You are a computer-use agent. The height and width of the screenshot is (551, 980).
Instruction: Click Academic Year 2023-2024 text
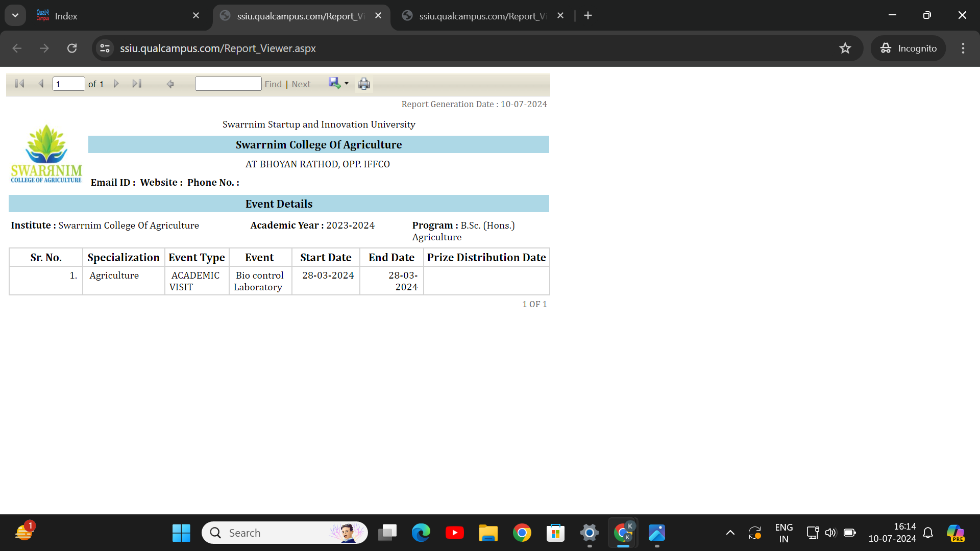(x=312, y=226)
